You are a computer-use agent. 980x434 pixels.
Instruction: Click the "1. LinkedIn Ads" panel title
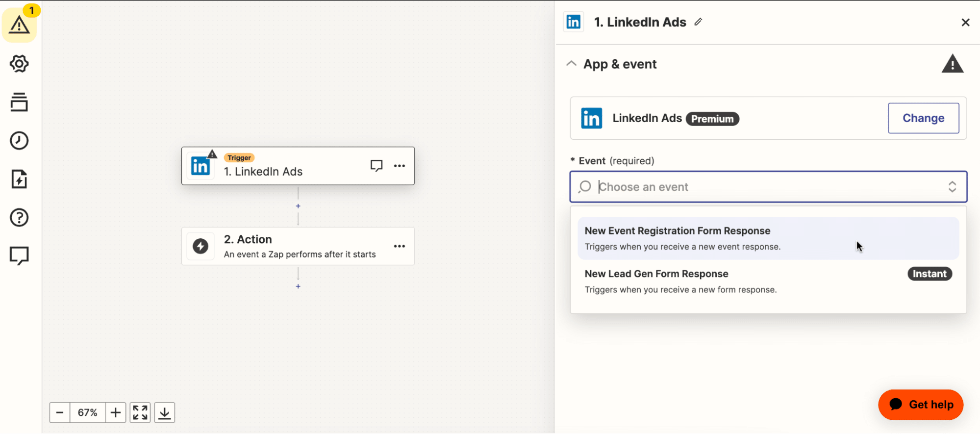pyautogui.click(x=640, y=22)
